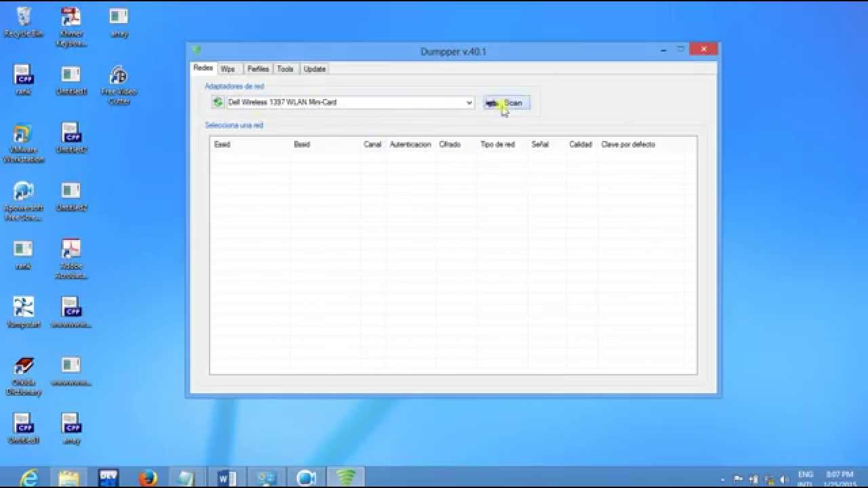Click the Autenticacion column header
Image resolution: width=868 pixels, height=488 pixels.
tap(411, 144)
